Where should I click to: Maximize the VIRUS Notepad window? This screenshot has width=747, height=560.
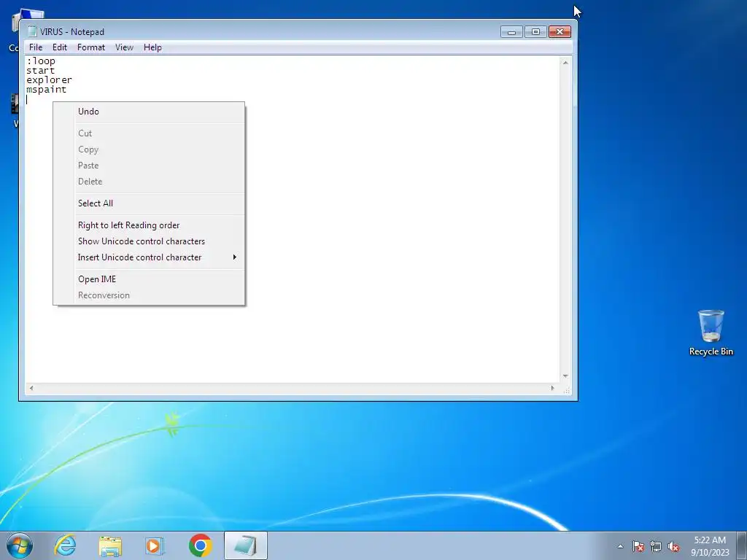coord(535,32)
